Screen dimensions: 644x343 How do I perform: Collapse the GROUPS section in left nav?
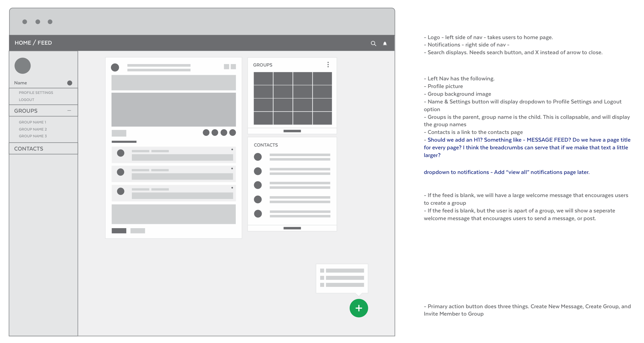tap(69, 111)
